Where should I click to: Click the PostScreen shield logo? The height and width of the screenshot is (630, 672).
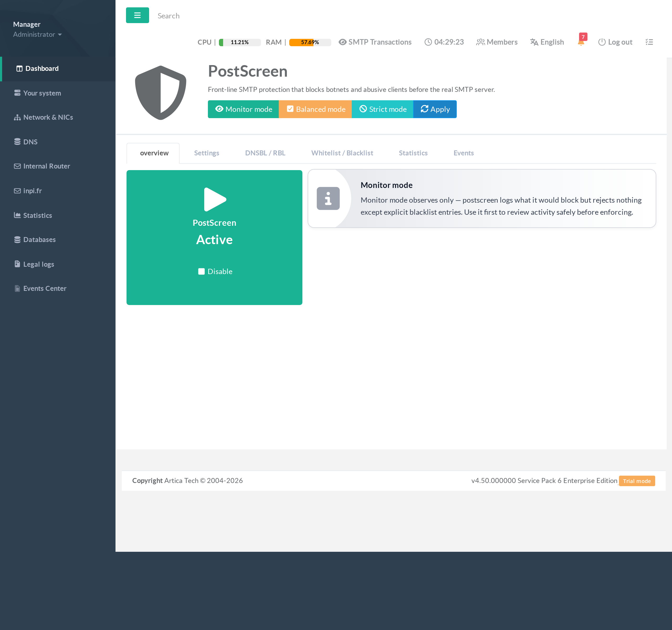coord(161,93)
